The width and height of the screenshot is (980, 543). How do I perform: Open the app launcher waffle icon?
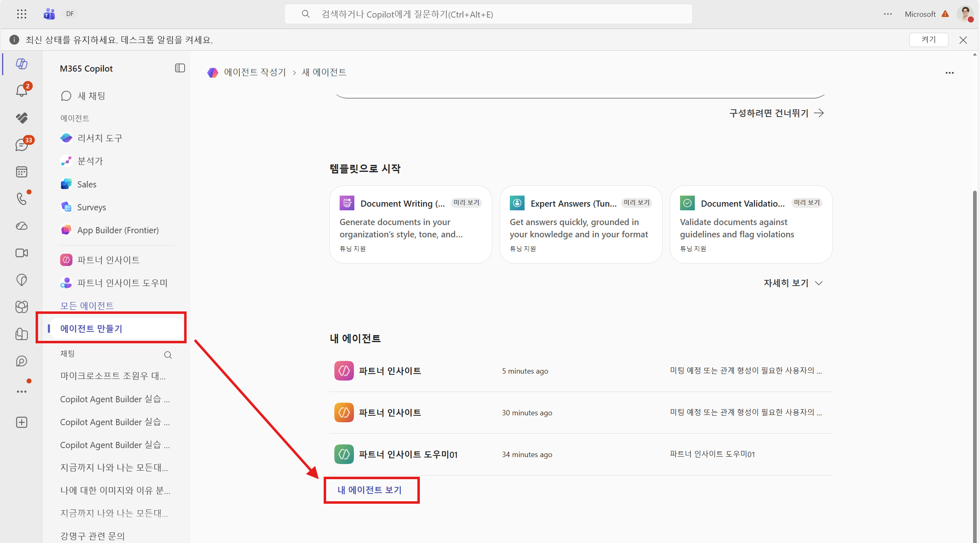[x=22, y=14]
